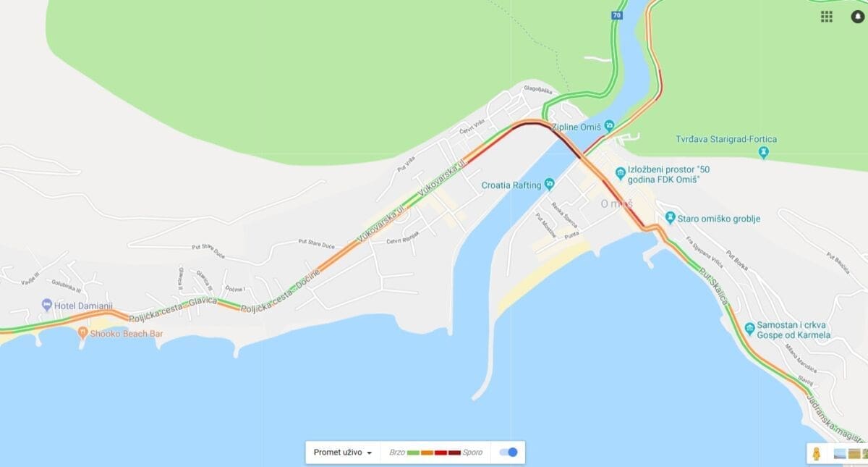Click the route 70 road shield
Image resolution: width=868 pixels, height=467 pixels.
tap(616, 15)
